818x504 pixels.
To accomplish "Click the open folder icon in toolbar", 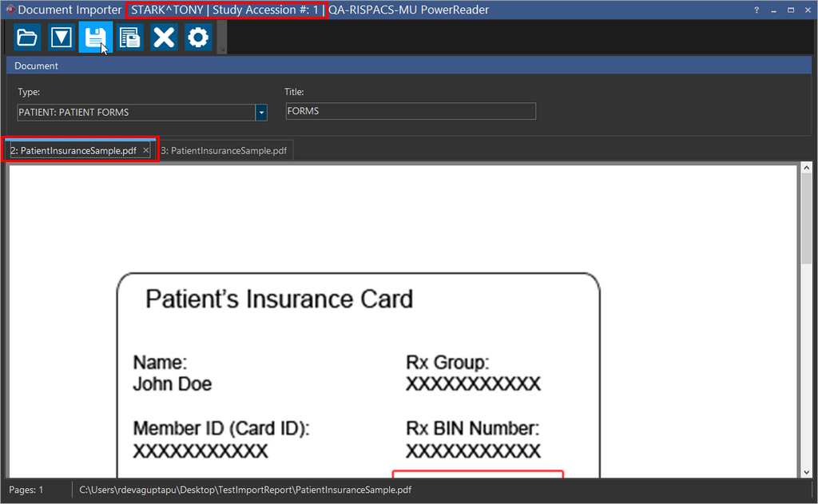I will 27,38.
